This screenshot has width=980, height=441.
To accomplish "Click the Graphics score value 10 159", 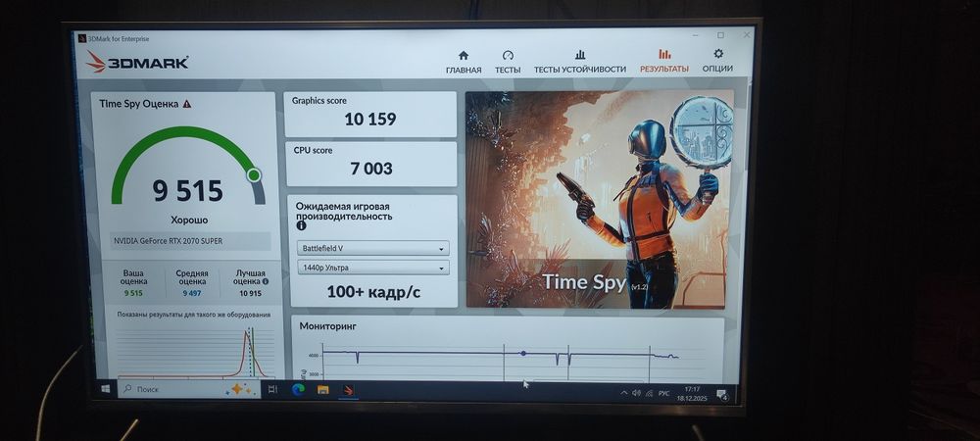I will (370, 119).
